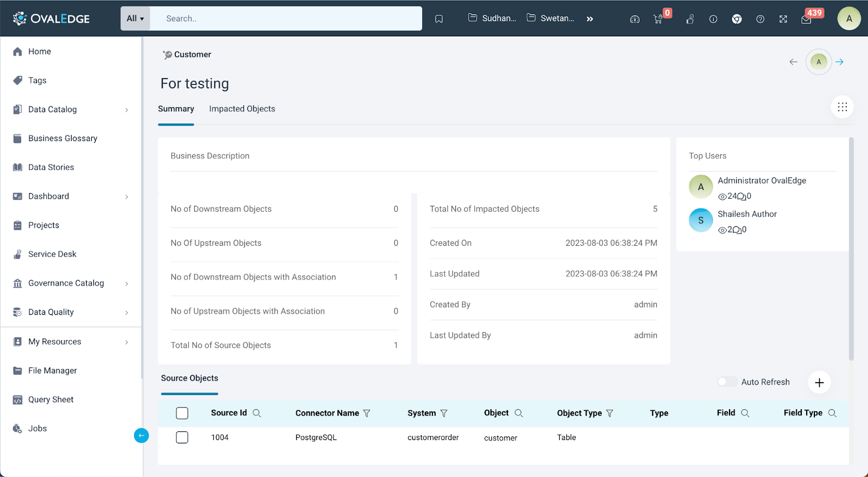The width and height of the screenshot is (868, 477).
Task: Open the dashboard gauge icon in header
Action: (x=635, y=19)
